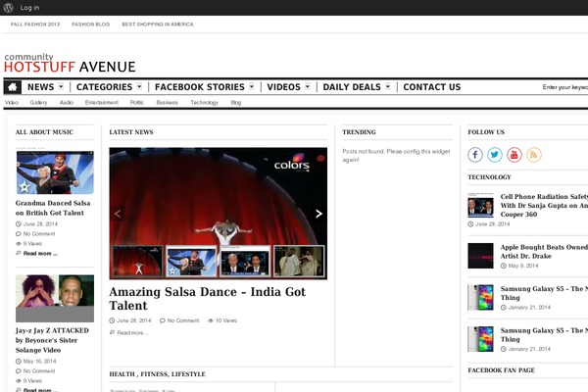Open Apple Bought Beats article title
588x392 pixels.
pyautogui.click(x=544, y=251)
